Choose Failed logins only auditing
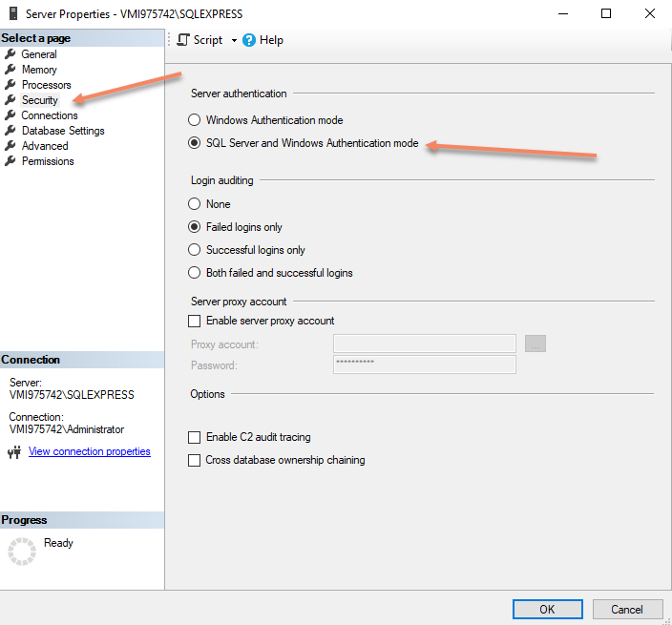The width and height of the screenshot is (672, 625). tap(194, 226)
